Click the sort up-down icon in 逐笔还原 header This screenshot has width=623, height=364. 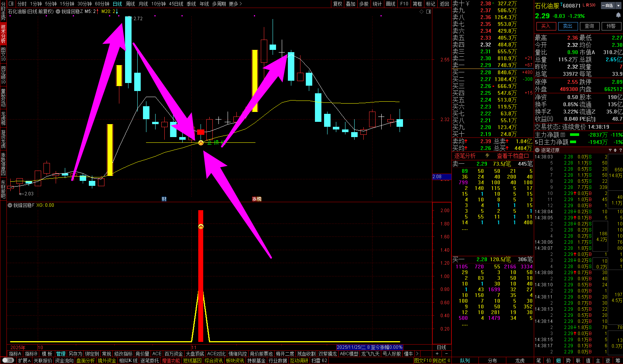(x=615, y=150)
